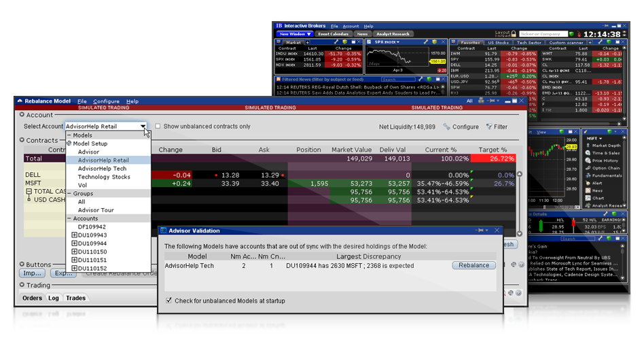This screenshot has height=340, width=644.
Task: Open the Price History tool
Action: (605, 160)
